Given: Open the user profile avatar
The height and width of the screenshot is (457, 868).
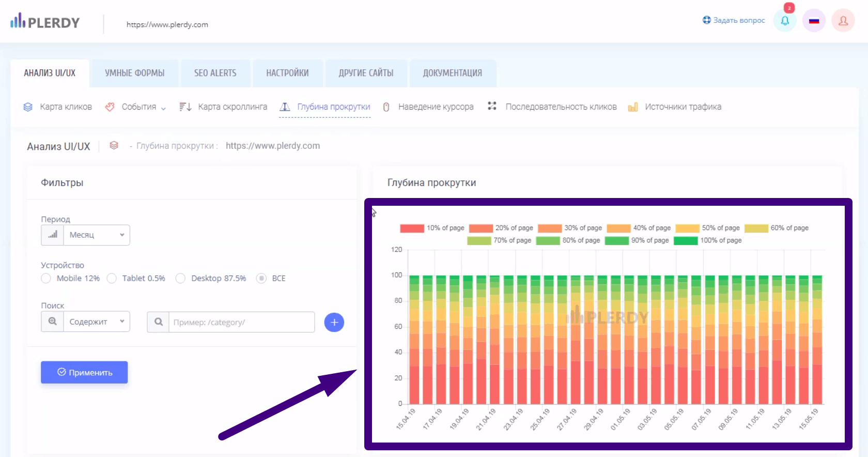Looking at the screenshot, I should coord(843,21).
